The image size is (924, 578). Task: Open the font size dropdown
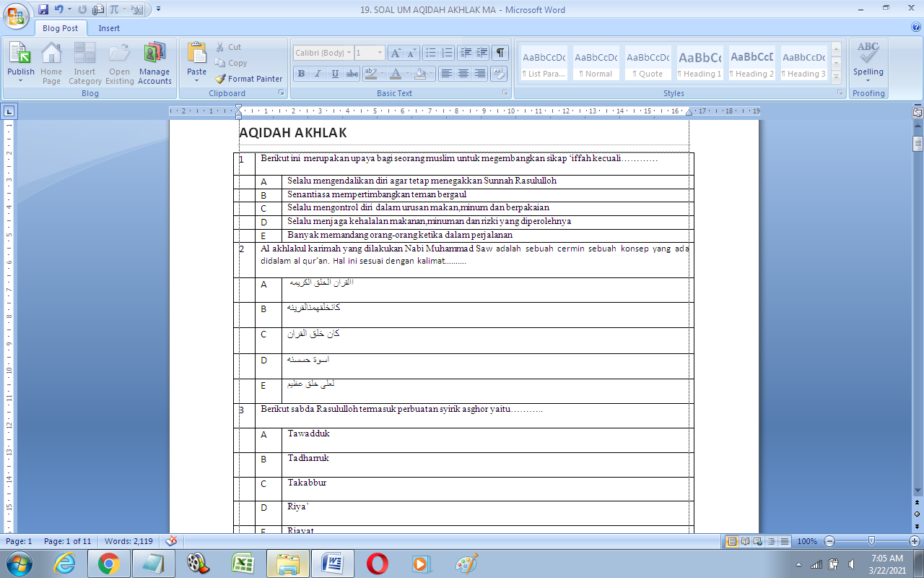380,53
